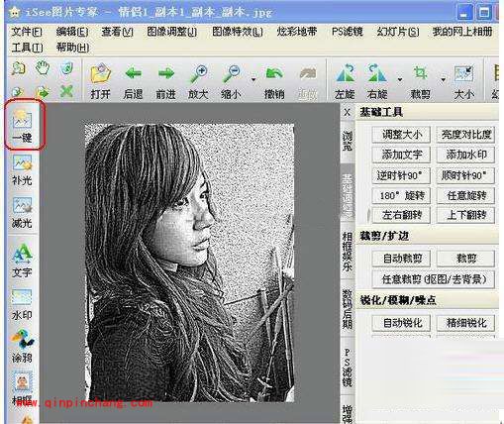Viewport: 504px width, 424px height.
Task: Click the sketch portrait image on canvas
Action: tap(190, 263)
